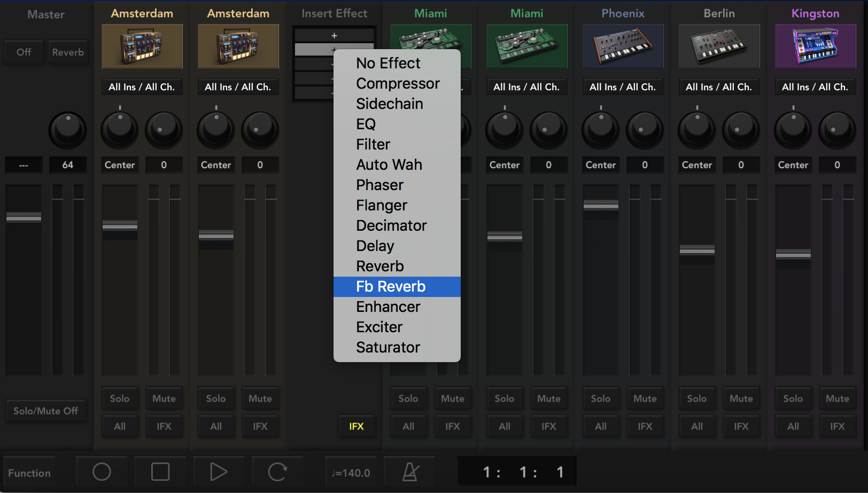
Task: Toggle the metronome icon
Action: (410, 472)
